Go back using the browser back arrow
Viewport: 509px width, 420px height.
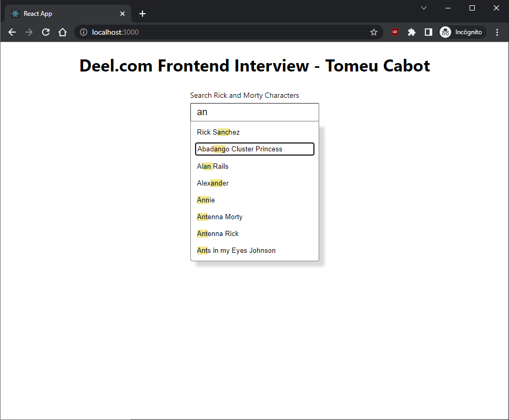coord(12,32)
